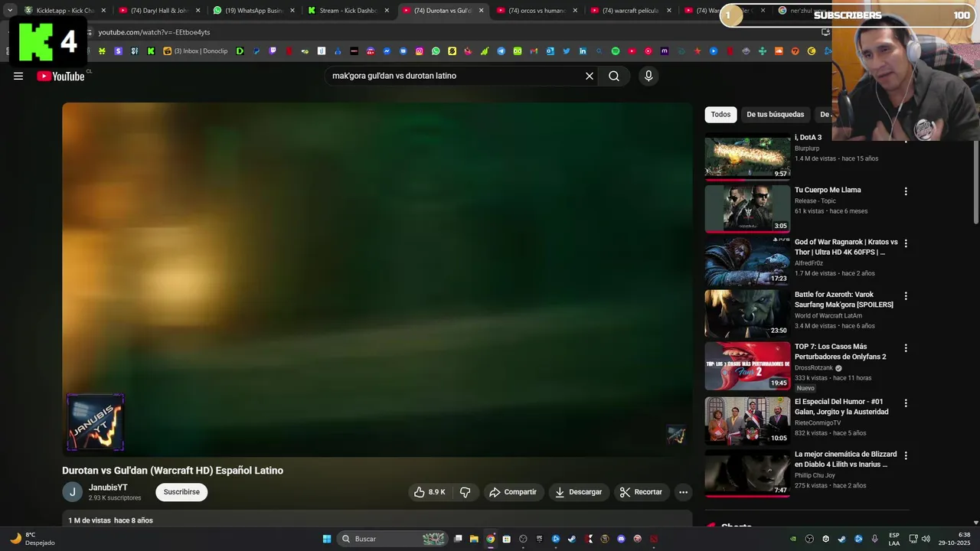This screenshot has height=551, width=980.
Task: Open Steam from the taskbar
Action: [x=572, y=539]
